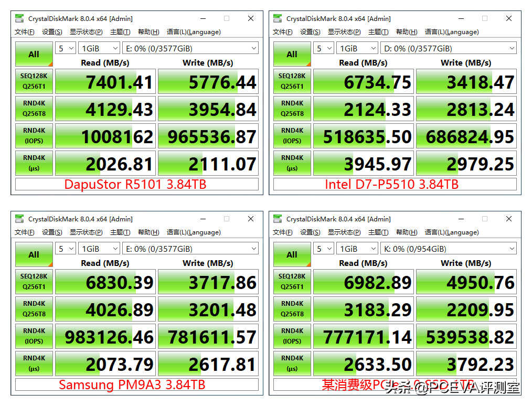This screenshot has height=406, width=532.
Task: Open 语言(L)(Language) menu in Intel D7-P5510 window
Action: (x=452, y=32)
